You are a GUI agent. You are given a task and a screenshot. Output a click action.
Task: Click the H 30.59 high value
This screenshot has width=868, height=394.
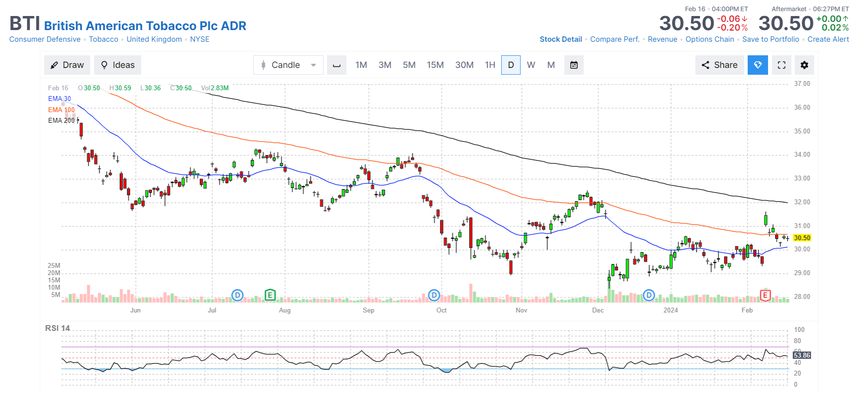tap(120, 88)
